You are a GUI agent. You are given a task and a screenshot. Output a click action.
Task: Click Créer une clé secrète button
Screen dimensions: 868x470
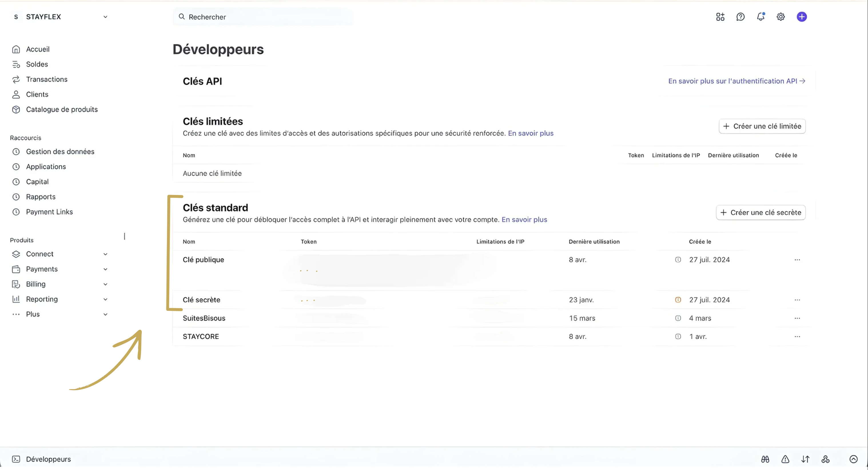[761, 212]
